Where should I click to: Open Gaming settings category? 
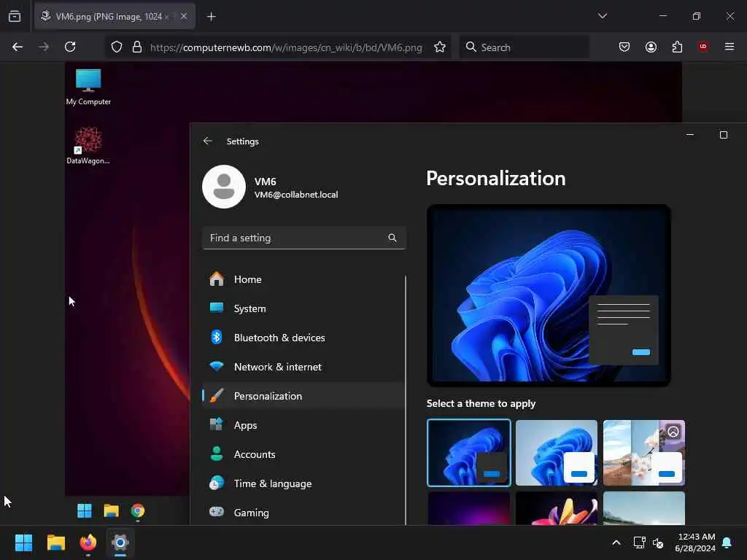pos(303,513)
